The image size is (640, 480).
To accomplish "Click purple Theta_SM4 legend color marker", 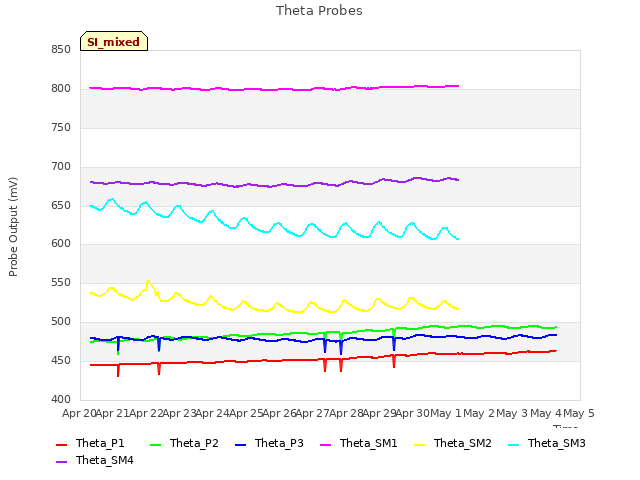I will (x=61, y=461).
